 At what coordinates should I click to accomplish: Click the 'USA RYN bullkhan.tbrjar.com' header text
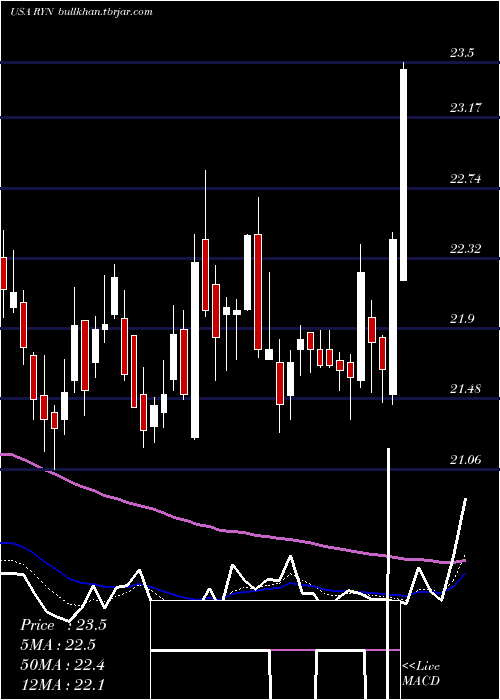[x=82, y=12]
